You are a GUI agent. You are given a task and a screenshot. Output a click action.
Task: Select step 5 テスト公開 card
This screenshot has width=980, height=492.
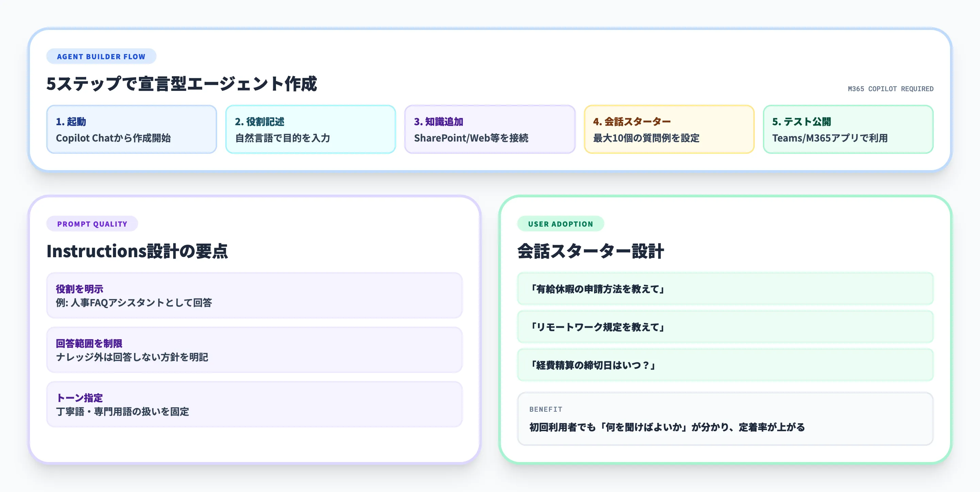848,129
